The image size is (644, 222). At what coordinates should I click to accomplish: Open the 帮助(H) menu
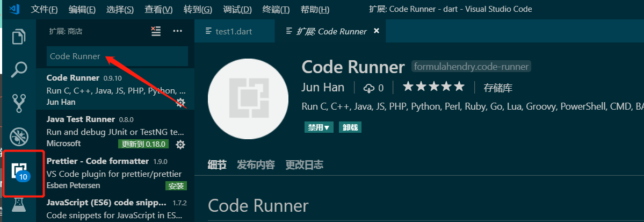coord(315,9)
